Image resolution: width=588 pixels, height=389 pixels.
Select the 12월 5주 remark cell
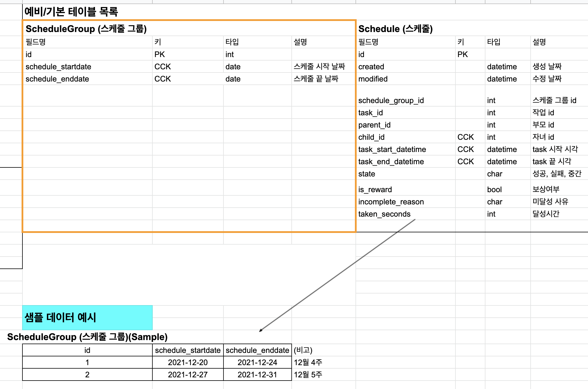[308, 375]
